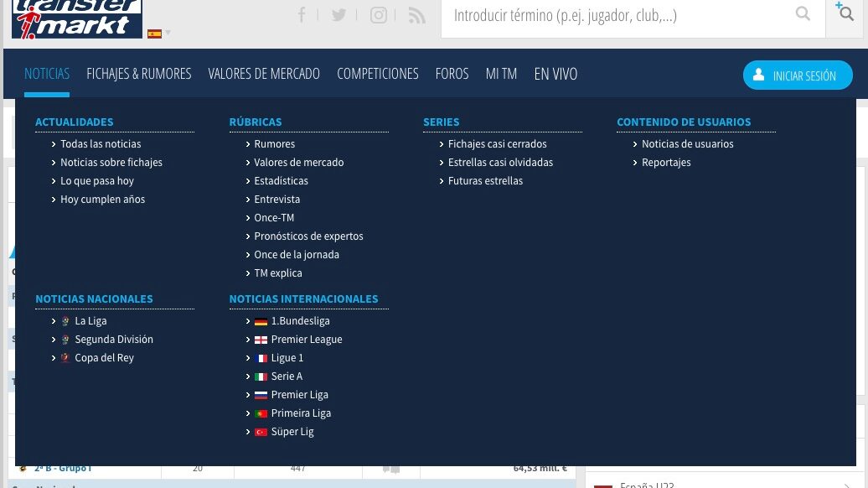The height and width of the screenshot is (488, 868).
Task: Open Copa del Rey news
Action: coord(104,358)
